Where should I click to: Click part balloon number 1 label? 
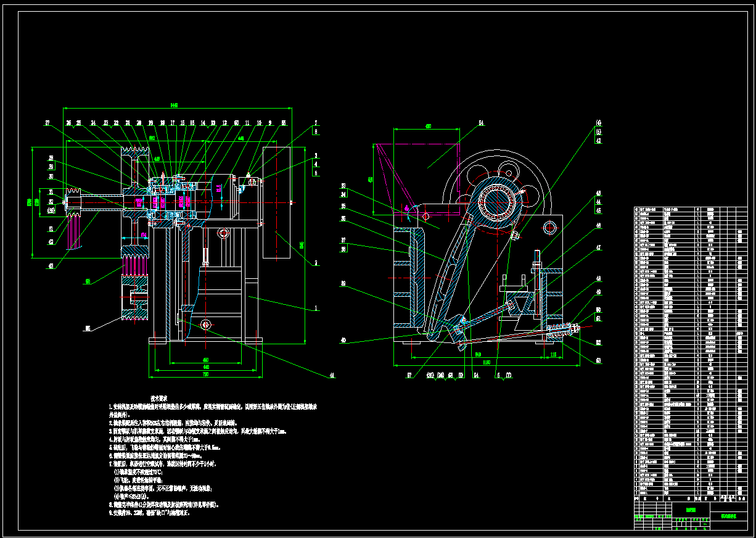click(x=315, y=307)
